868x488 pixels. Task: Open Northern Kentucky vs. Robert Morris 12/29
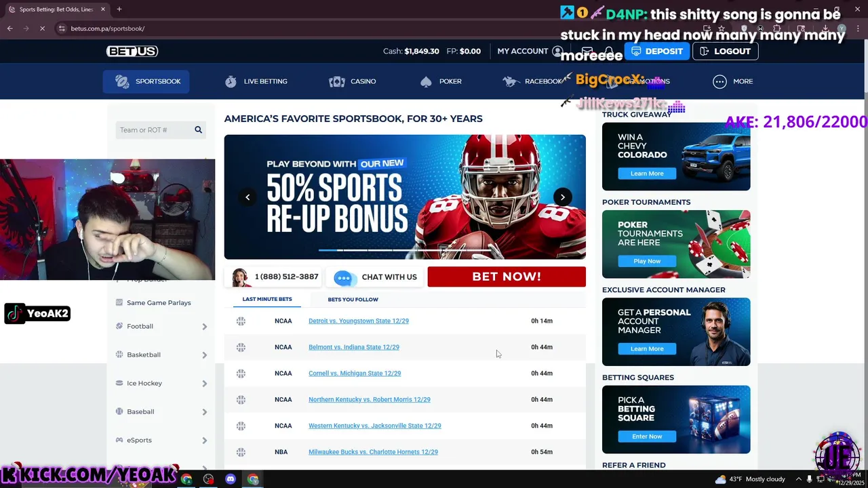pyautogui.click(x=370, y=400)
